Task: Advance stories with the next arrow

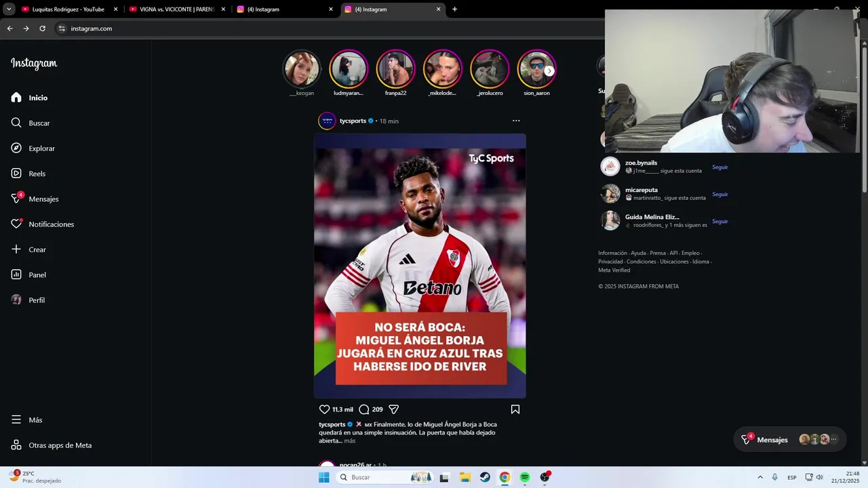Action: [x=549, y=70]
